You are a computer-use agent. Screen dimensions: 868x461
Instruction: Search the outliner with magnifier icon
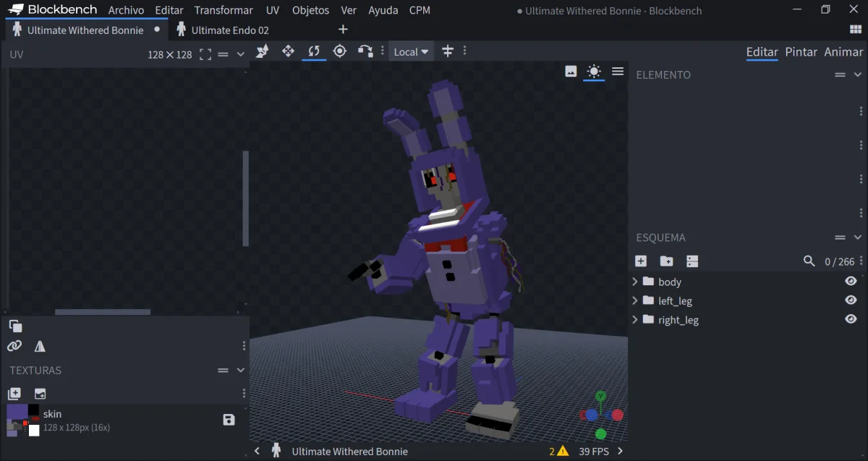[809, 261]
